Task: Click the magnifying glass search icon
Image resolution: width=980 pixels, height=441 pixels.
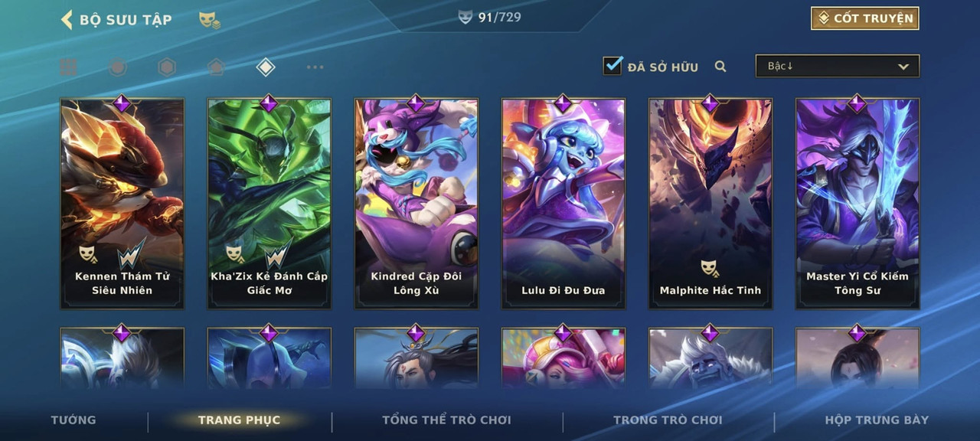Action: point(720,67)
